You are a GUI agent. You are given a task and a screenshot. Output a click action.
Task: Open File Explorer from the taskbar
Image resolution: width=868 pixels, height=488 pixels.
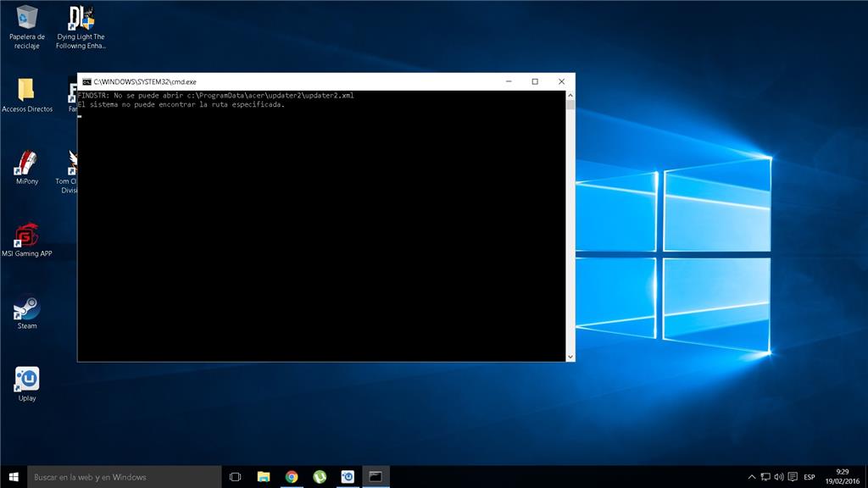[264, 477]
